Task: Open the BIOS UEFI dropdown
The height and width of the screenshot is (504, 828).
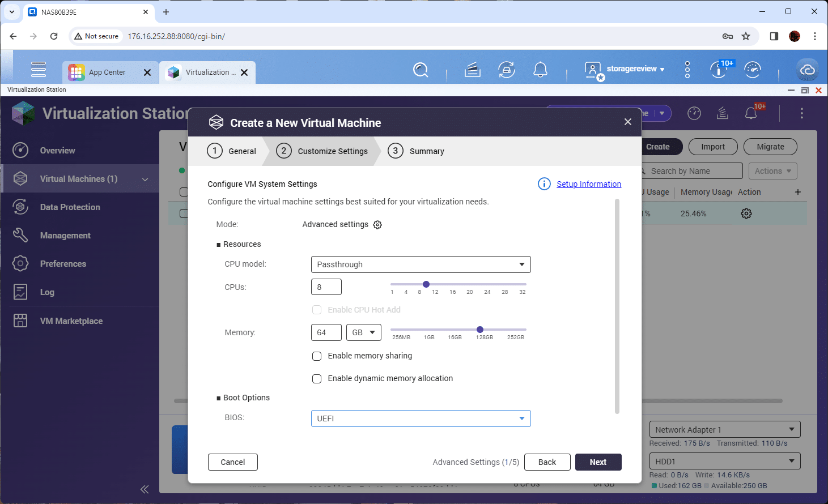Action: pos(421,418)
